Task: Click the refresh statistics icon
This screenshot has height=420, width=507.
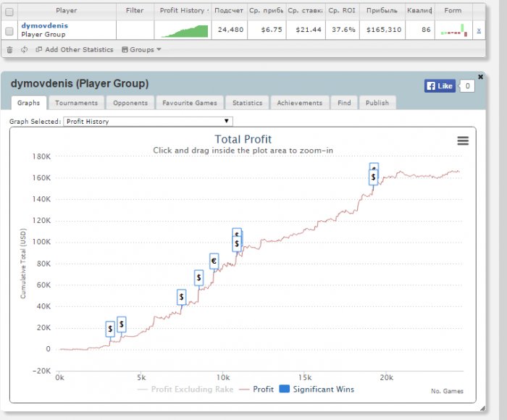Action: pyautogui.click(x=24, y=50)
